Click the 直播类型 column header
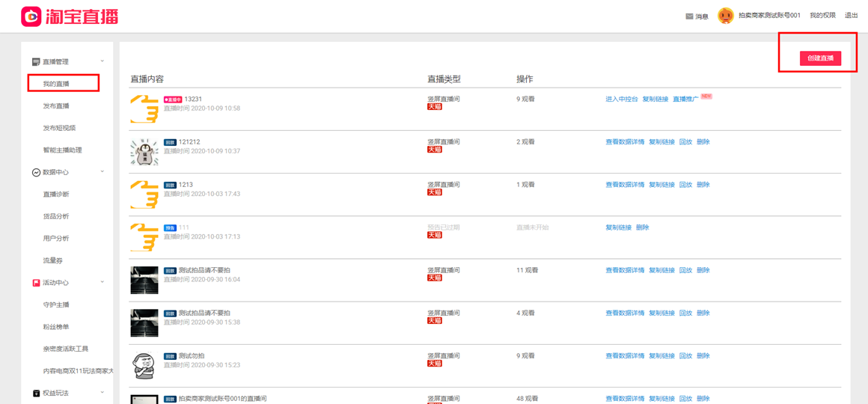The height and width of the screenshot is (404, 868). (x=444, y=79)
